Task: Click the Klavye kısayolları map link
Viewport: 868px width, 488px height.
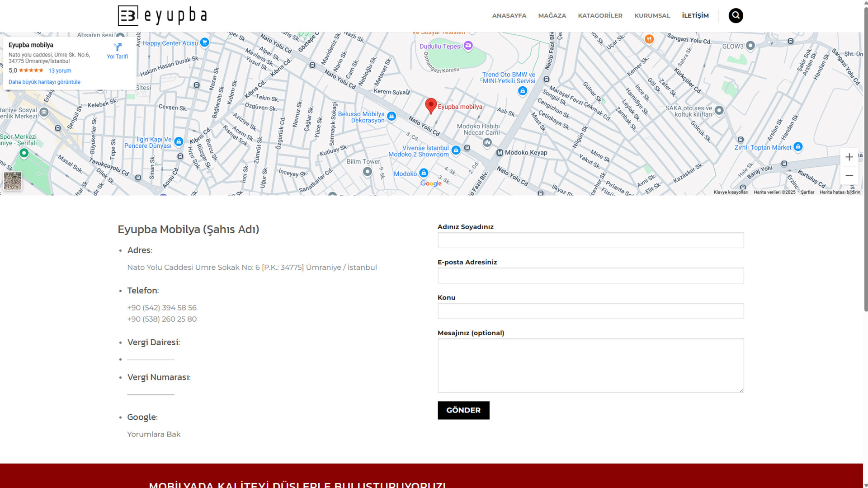Action: pyautogui.click(x=731, y=192)
